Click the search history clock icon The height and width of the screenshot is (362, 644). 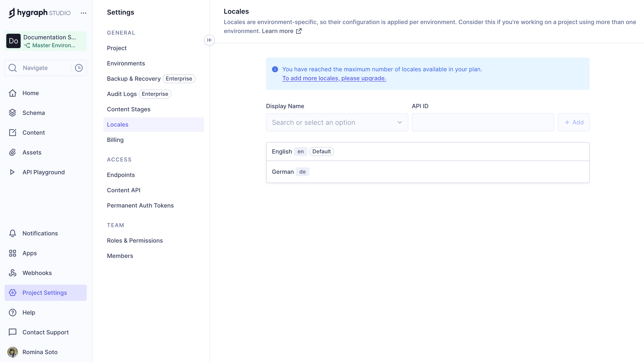point(78,67)
